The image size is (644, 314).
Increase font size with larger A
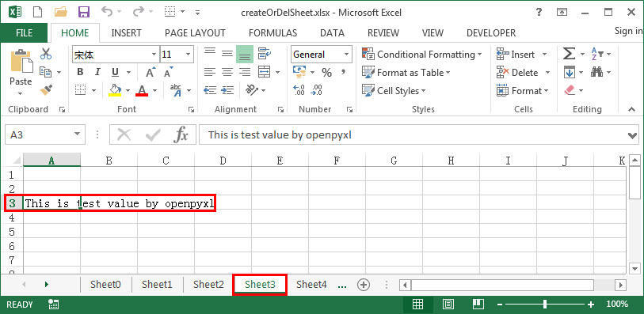click(x=151, y=72)
